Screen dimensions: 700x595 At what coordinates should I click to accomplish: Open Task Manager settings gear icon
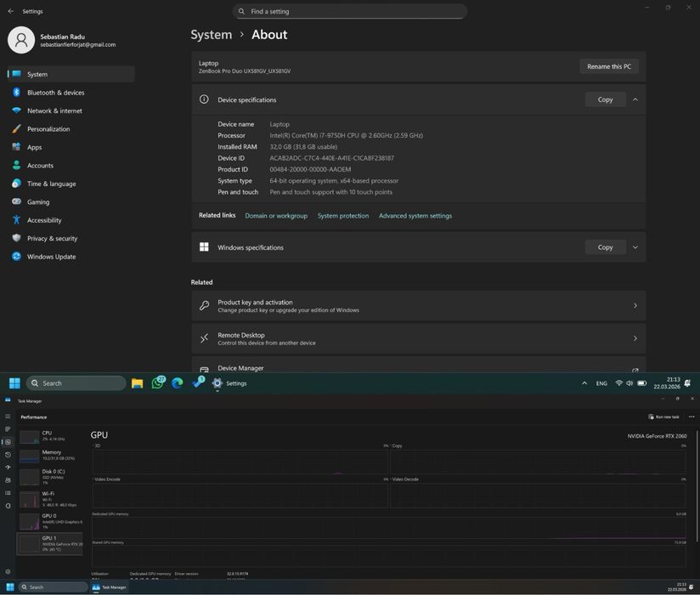8,571
